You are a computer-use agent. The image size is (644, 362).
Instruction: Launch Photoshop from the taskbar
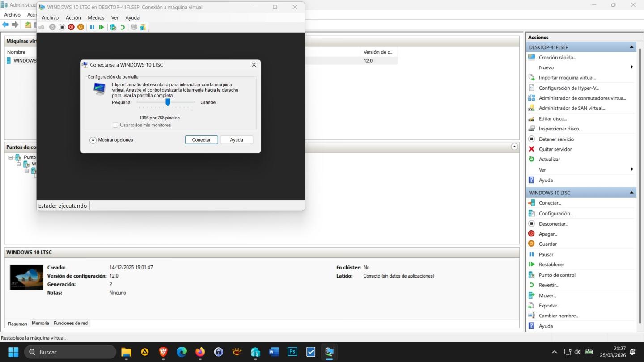click(292, 352)
